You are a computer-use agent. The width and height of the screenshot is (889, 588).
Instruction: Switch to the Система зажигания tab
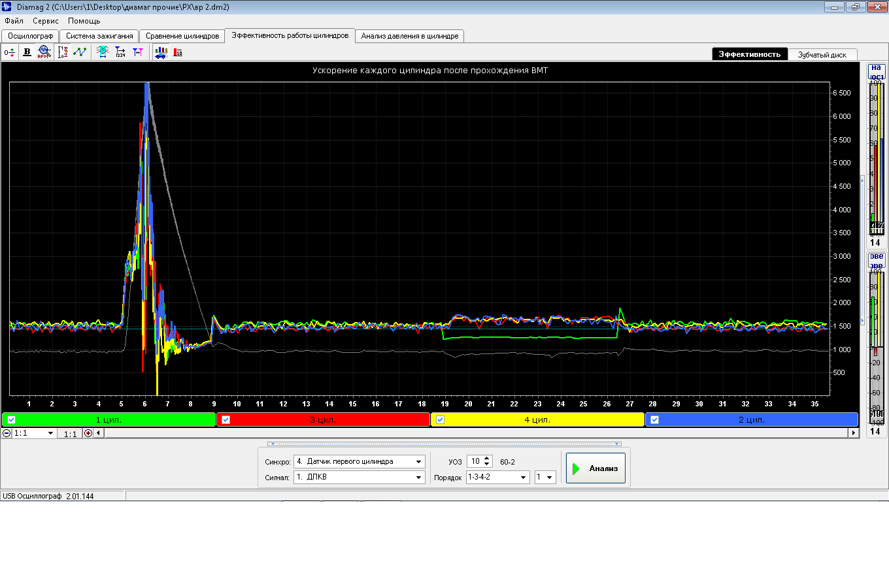tap(99, 36)
